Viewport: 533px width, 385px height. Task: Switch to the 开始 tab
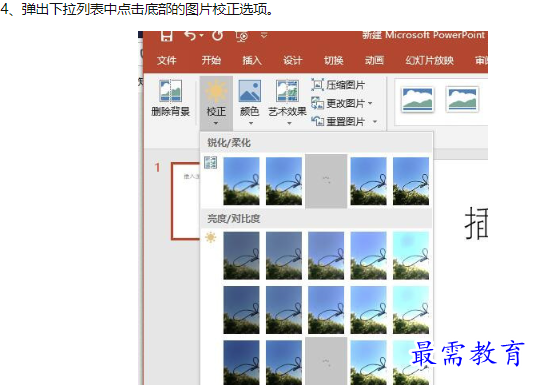tap(211, 60)
